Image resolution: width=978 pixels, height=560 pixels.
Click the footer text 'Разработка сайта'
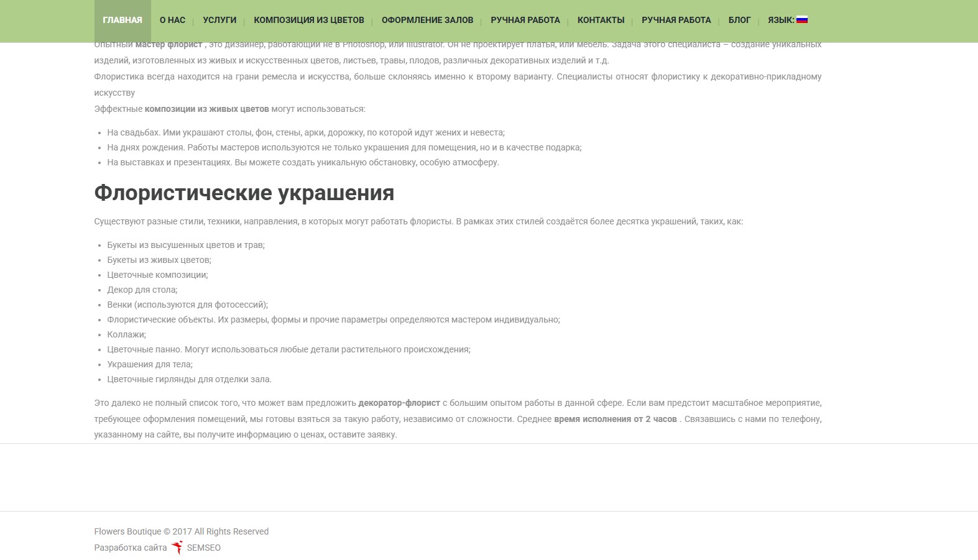tap(131, 548)
